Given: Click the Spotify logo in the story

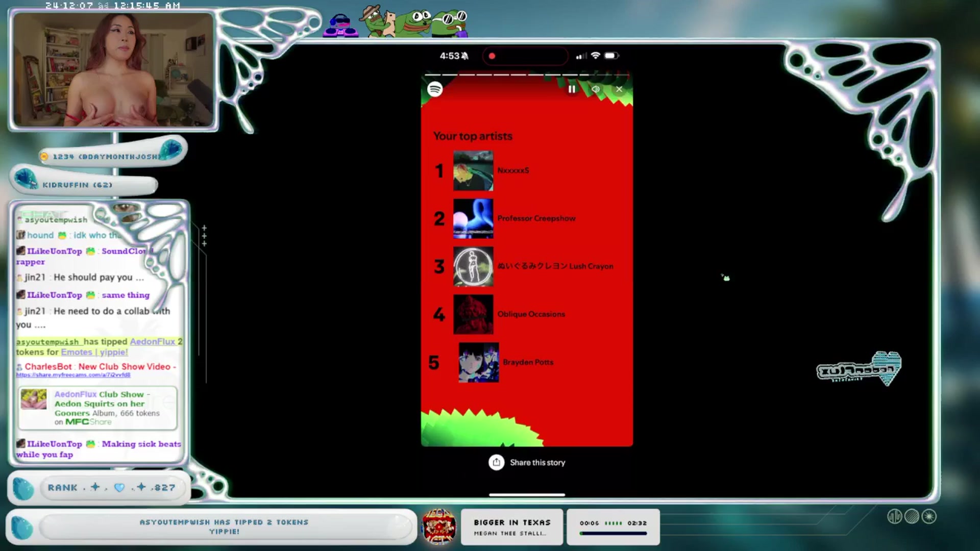Looking at the screenshot, I should coord(435,89).
